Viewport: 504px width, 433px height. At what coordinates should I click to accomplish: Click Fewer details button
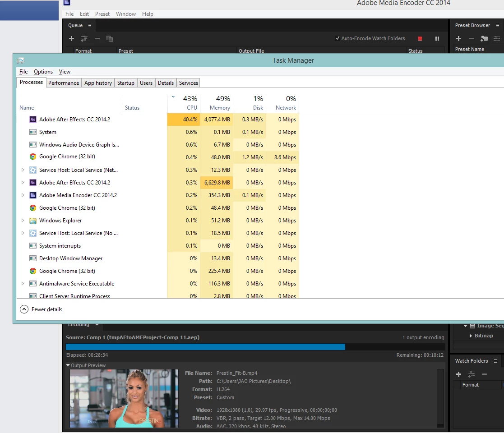click(41, 309)
